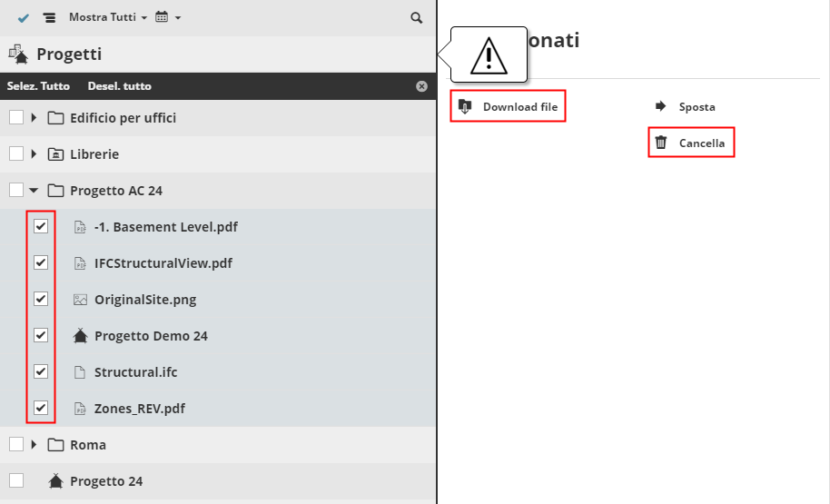This screenshot has height=504, width=830.
Task: Uncheck the Zones_REV.pdf checkbox
Action: (41, 408)
